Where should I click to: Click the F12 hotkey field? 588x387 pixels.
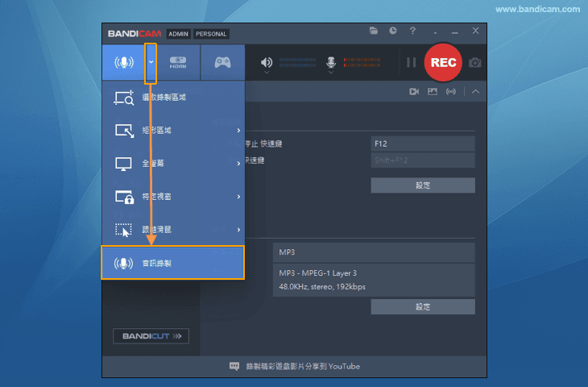(423, 144)
